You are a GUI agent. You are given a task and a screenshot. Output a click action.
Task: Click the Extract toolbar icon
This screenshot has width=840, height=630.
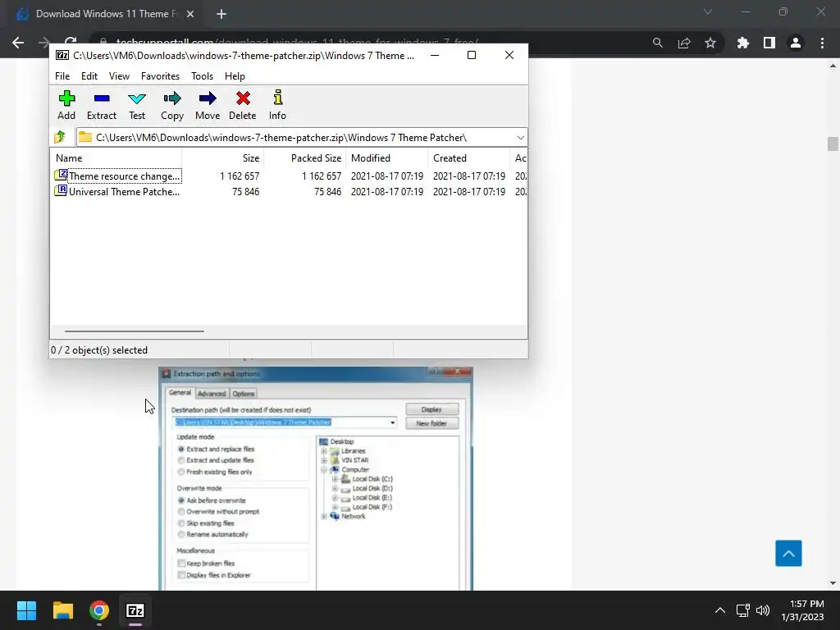[101, 105]
